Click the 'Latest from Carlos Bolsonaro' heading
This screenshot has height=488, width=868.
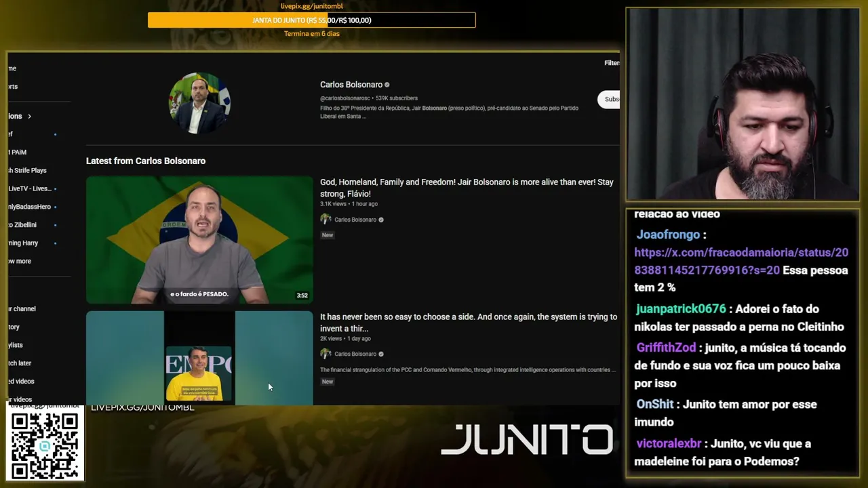click(x=146, y=161)
